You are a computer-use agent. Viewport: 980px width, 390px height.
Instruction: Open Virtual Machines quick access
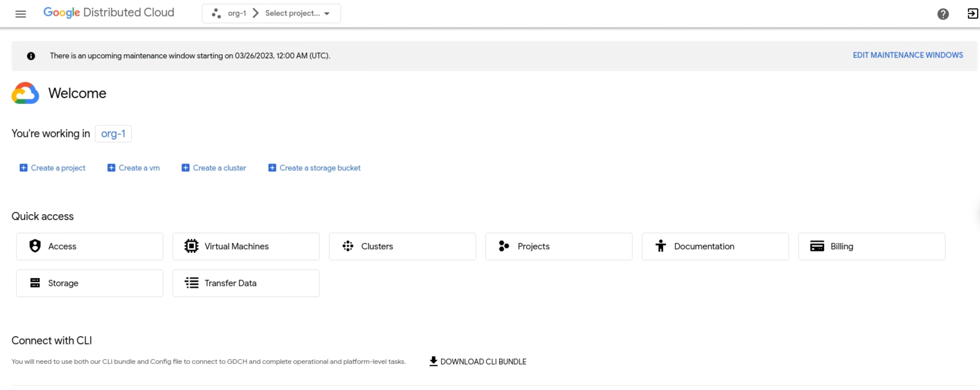246,246
